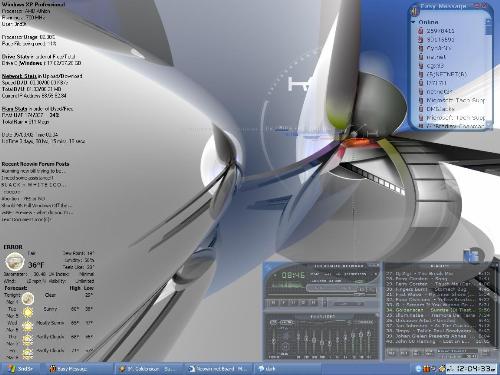Select playlist track 29 Ferry Corsten Touch Me
This screenshot has width=500, height=375.
[x=438, y=284]
